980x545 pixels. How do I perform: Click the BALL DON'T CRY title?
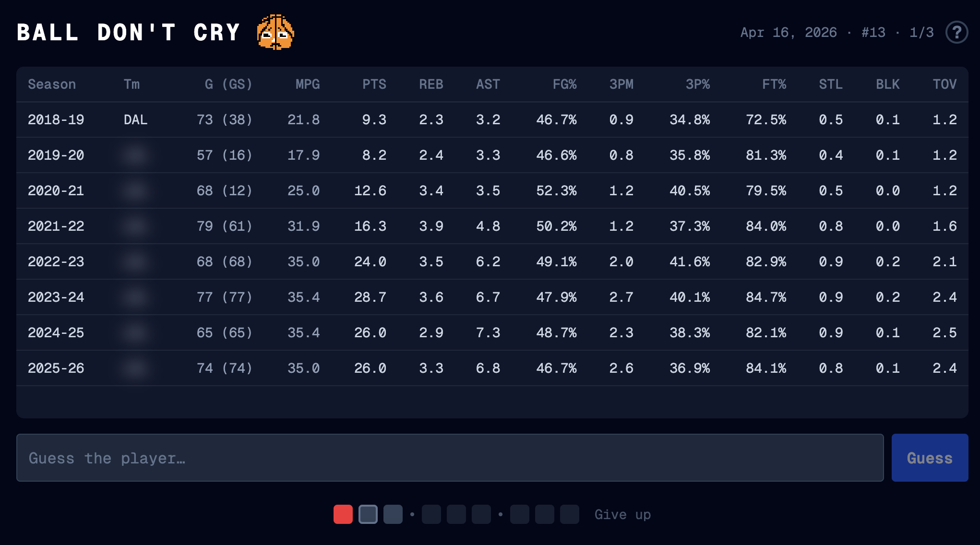[x=129, y=33]
